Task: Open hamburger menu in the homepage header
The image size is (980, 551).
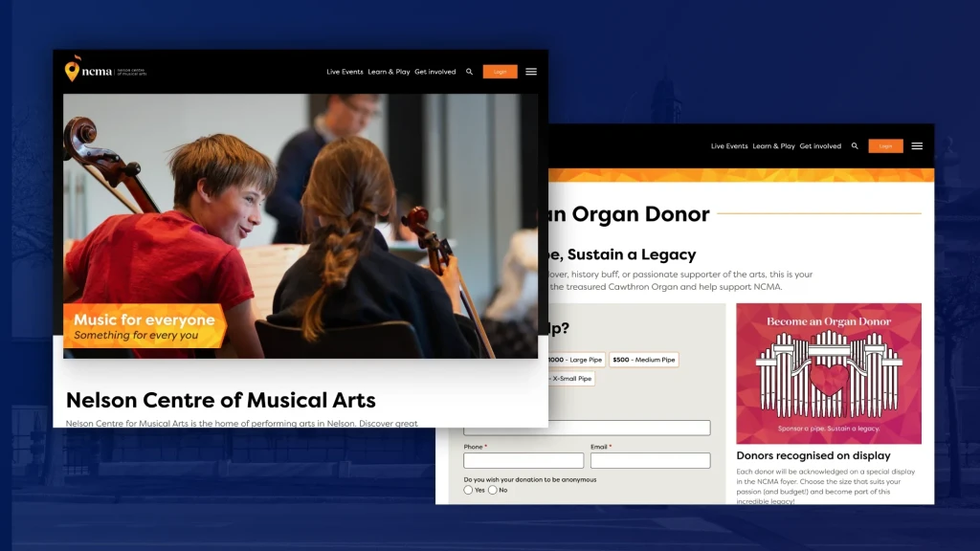Action: point(531,72)
